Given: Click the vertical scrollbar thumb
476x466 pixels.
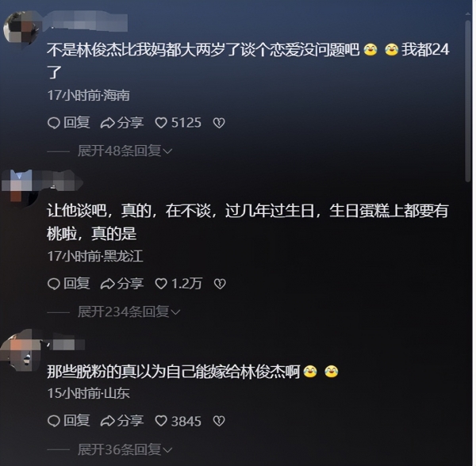Looking at the screenshot, I should (468, 100).
